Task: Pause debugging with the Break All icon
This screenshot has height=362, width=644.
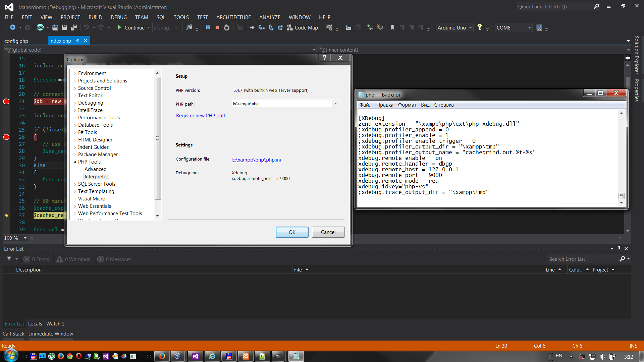Action: pyautogui.click(x=208, y=27)
